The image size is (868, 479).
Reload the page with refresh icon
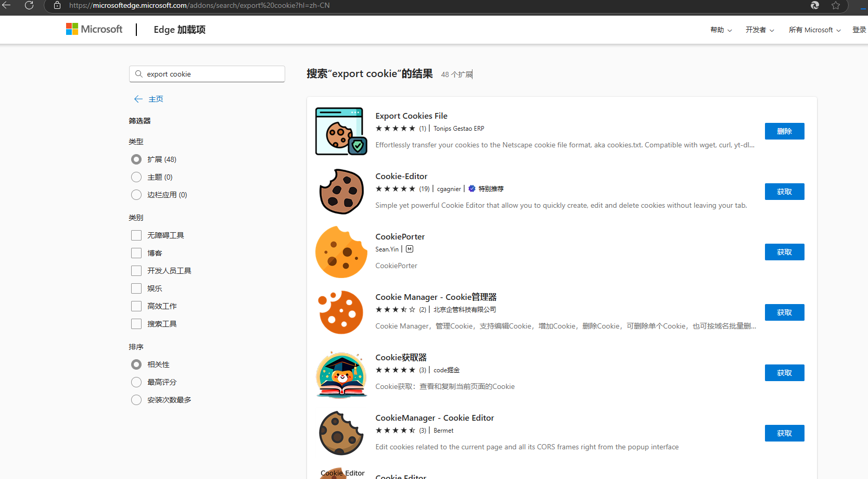click(29, 5)
